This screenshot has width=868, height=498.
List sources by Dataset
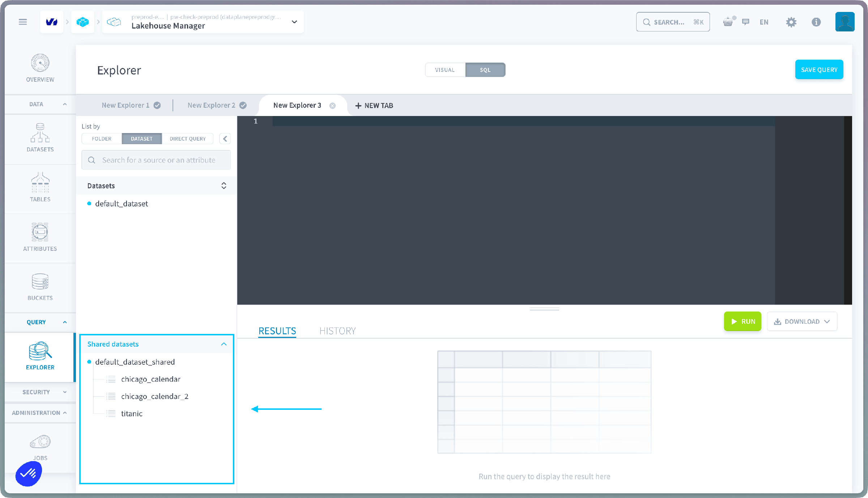click(x=142, y=139)
